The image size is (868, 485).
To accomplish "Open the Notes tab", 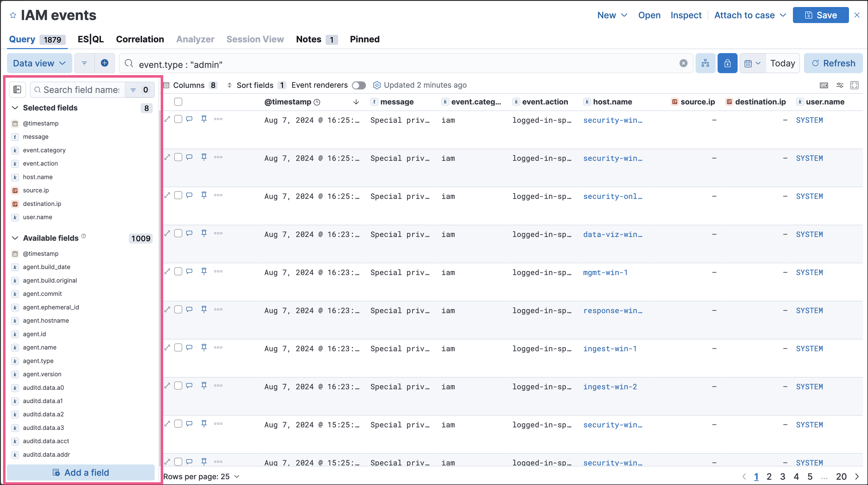I will point(308,39).
